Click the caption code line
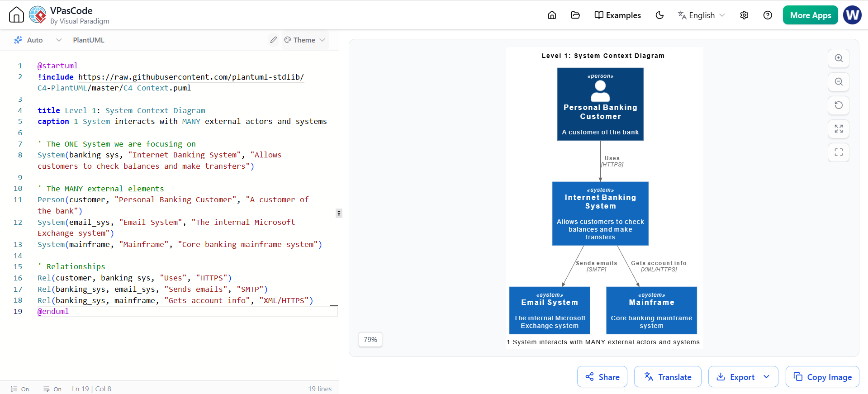The image size is (868, 394). coord(182,121)
